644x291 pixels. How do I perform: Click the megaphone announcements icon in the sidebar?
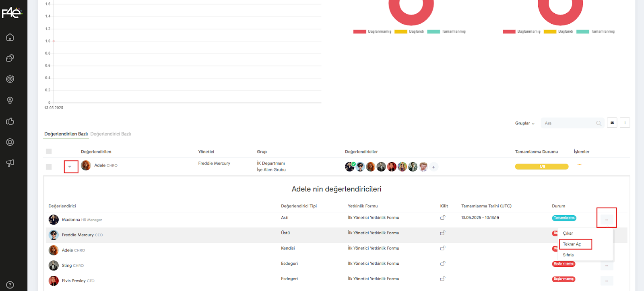coord(10,163)
